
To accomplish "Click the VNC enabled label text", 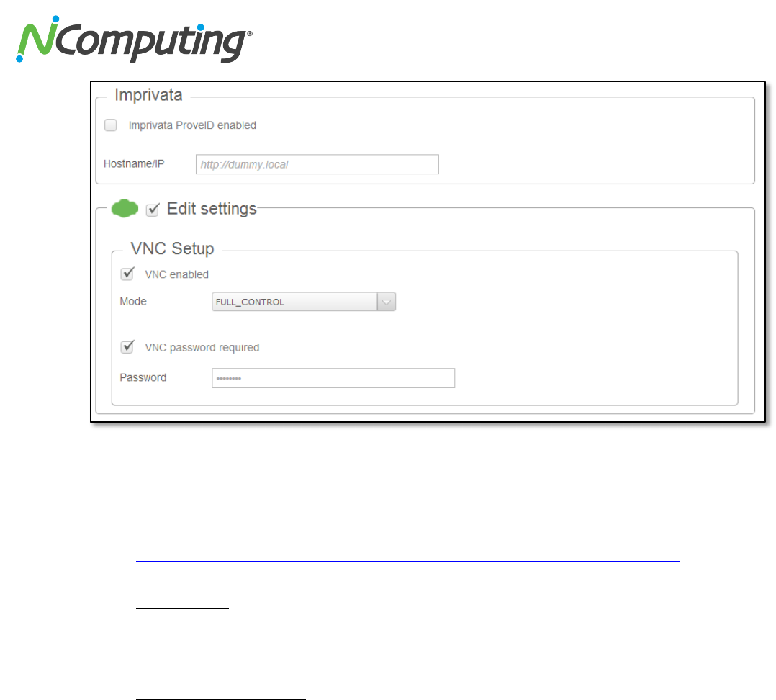I will 176,274.
